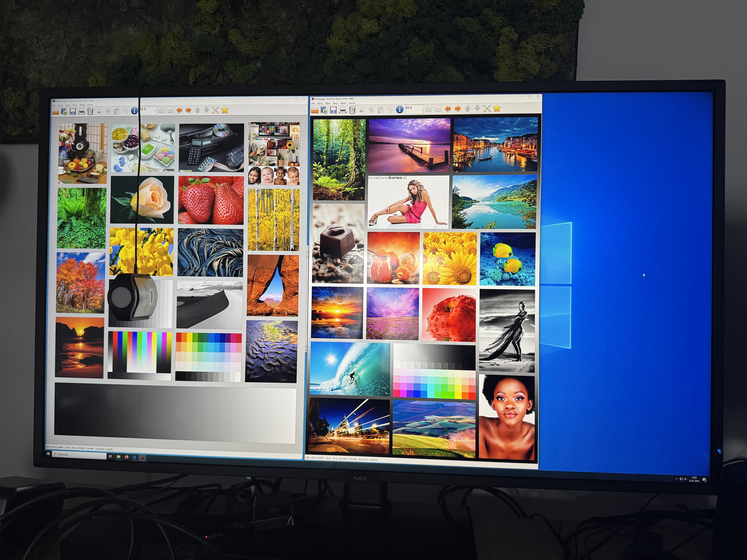Open Opcje menu in ECItest.jpg window
Image resolution: width=747 pixels, height=560 pixels.
click(x=335, y=103)
